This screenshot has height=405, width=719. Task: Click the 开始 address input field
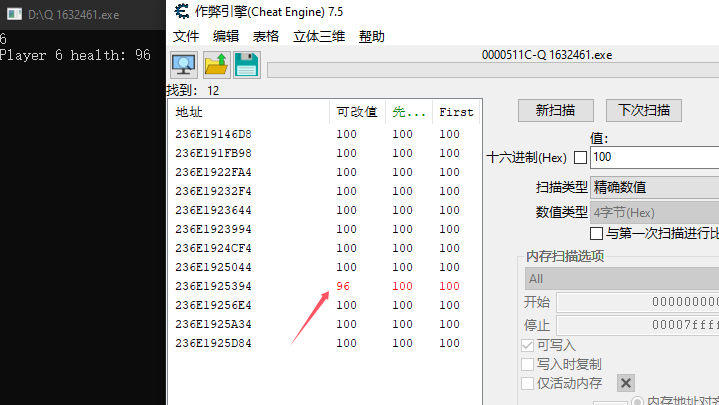pyautogui.click(x=638, y=302)
